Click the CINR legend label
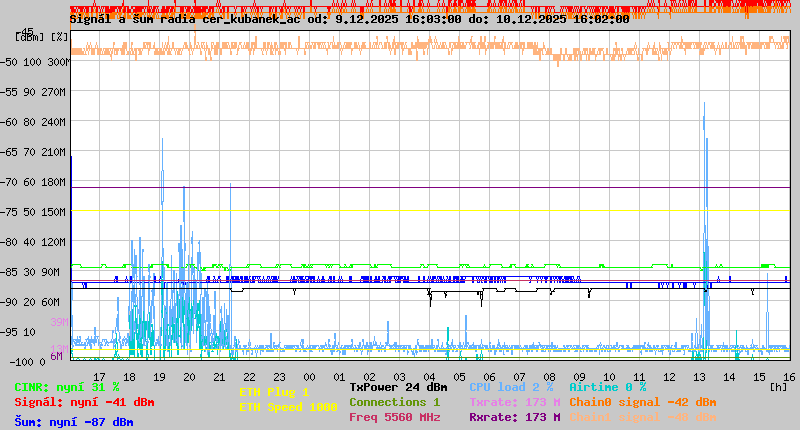Viewport: 800px width, 430px height. 67,387
